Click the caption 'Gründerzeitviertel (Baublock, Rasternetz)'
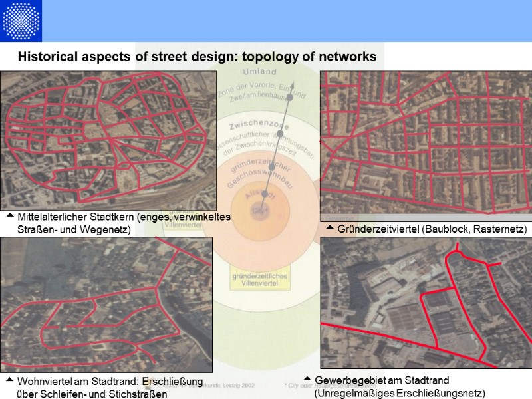The width and height of the screenshot is (532, 399). tap(432, 229)
